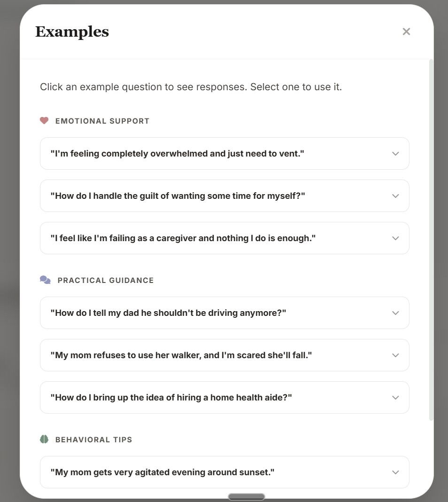Select the overwhelmed and need to vent example
The width and height of the screenshot is (448, 502).
(188, 153)
